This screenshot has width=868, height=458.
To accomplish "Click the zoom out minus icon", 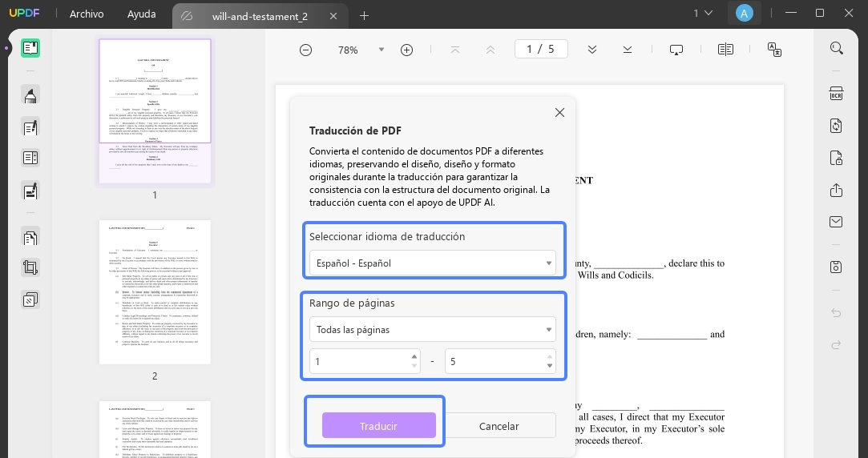I will click(305, 50).
